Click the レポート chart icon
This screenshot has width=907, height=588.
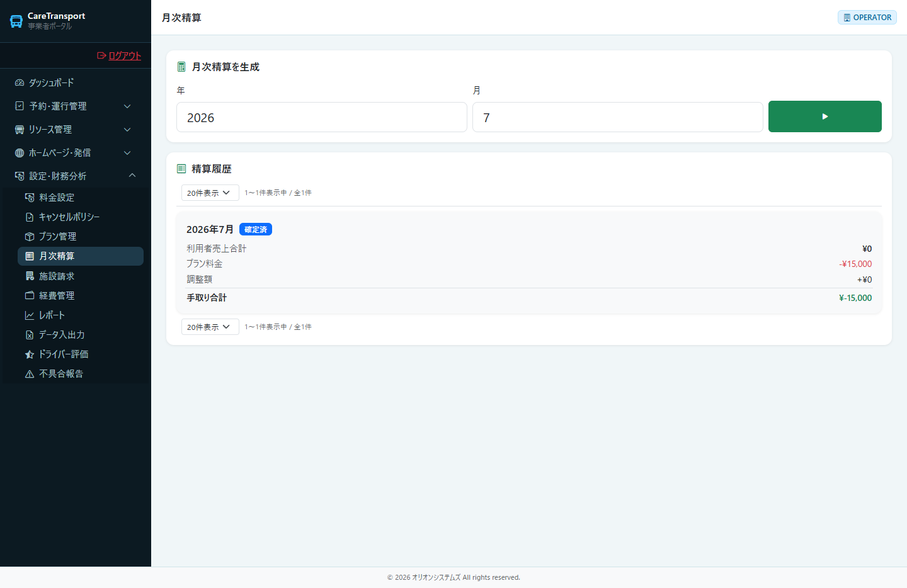tap(30, 315)
